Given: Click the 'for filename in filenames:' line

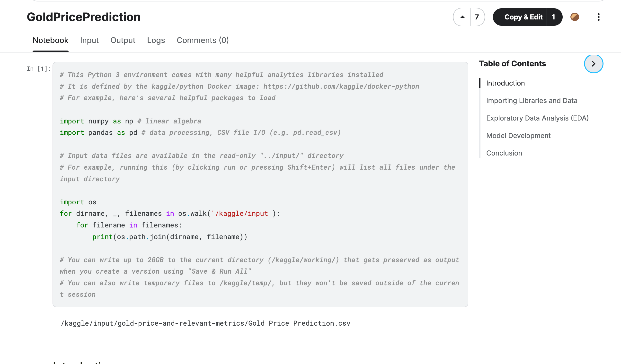Looking at the screenshot, I should coord(129,225).
